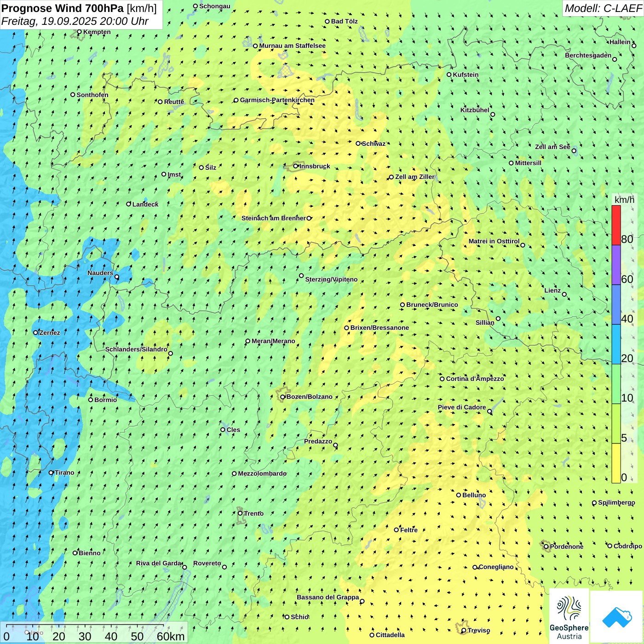Click the 'Lienz' label
Screen dimensions: 644x644
[552, 290]
